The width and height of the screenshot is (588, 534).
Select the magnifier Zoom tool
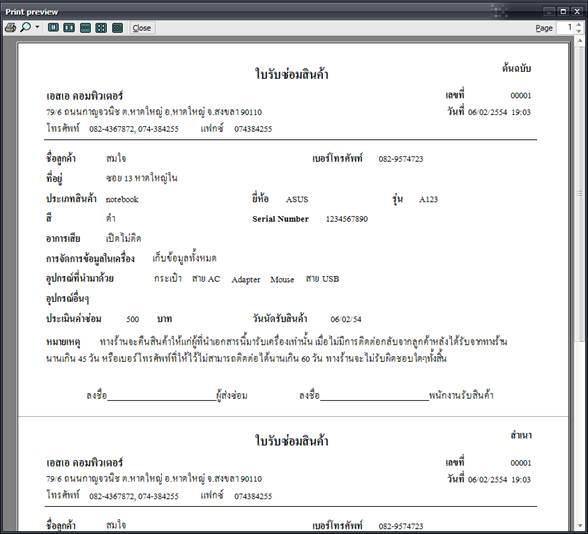tap(26, 27)
